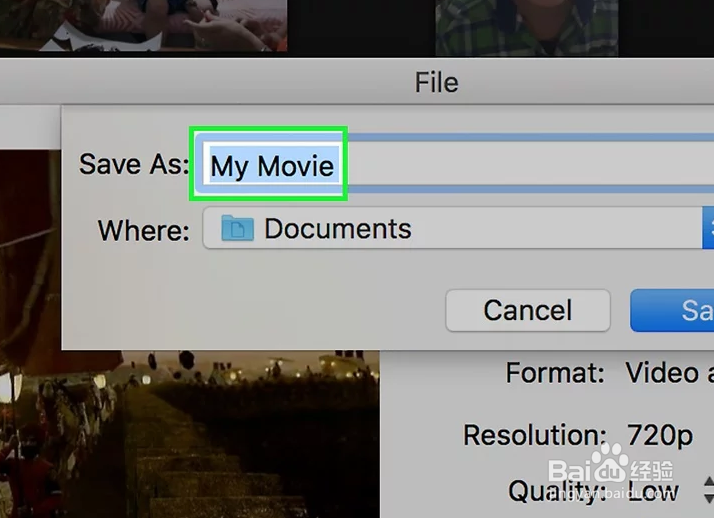
Task: Click the Resolution label
Action: (x=534, y=436)
